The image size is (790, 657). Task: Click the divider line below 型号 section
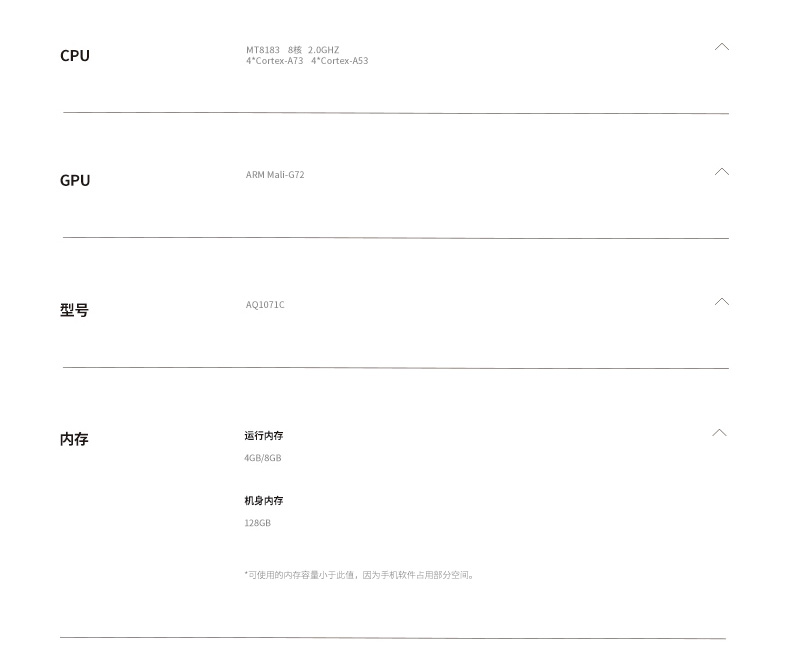click(x=396, y=368)
